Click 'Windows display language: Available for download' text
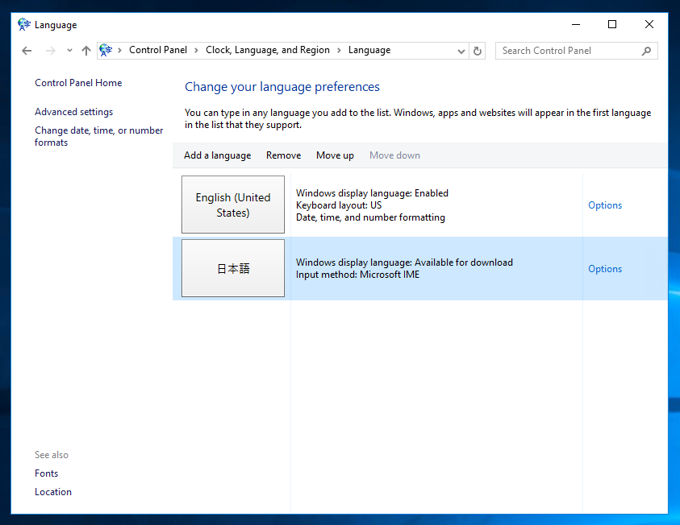This screenshot has height=525, width=680. tap(404, 262)
